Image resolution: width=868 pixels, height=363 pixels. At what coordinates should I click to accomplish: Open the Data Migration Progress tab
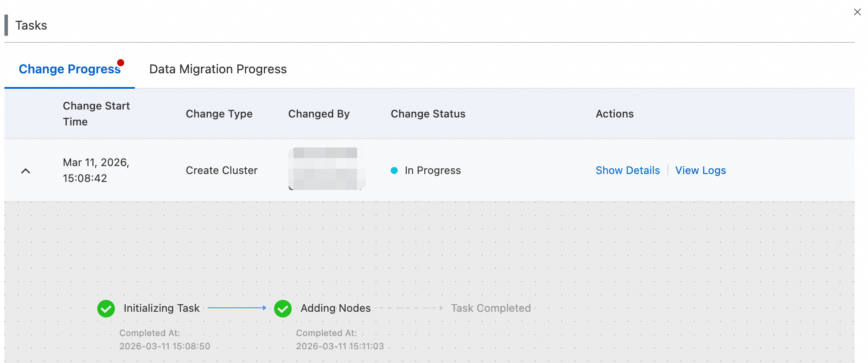(218, 69)
